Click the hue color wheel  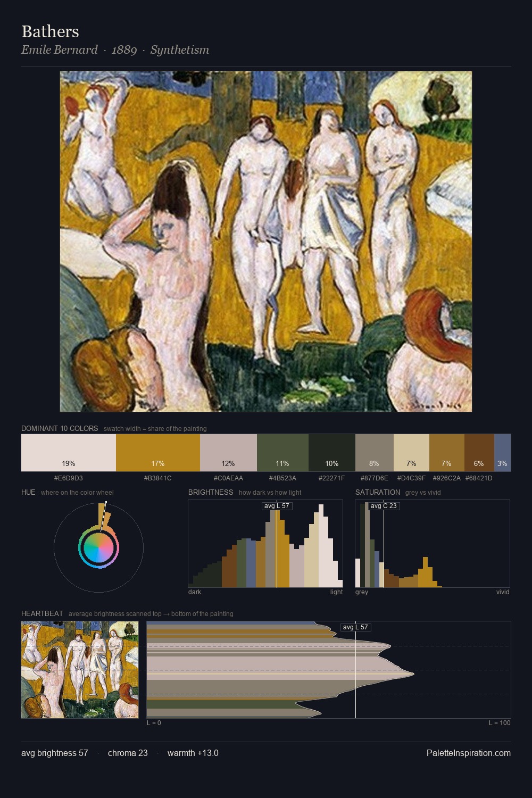coord(98,547)
